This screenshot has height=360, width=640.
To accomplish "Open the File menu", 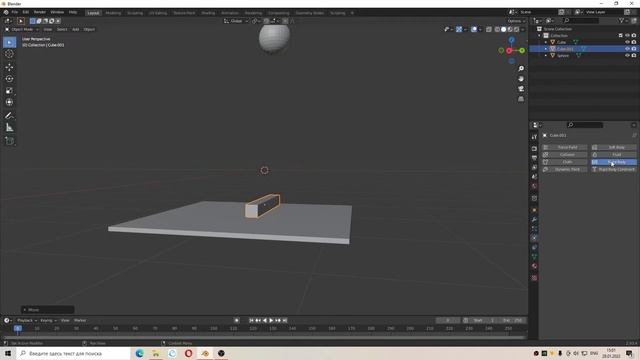I will 15,12.
